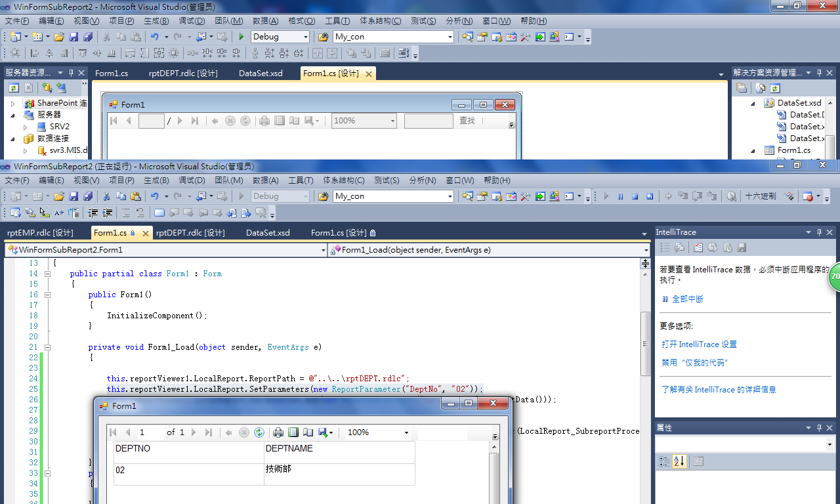This screenshot has height=504, width=840.
Task: Click Categorized button in Properties panel
Action: tap(665, 461)
